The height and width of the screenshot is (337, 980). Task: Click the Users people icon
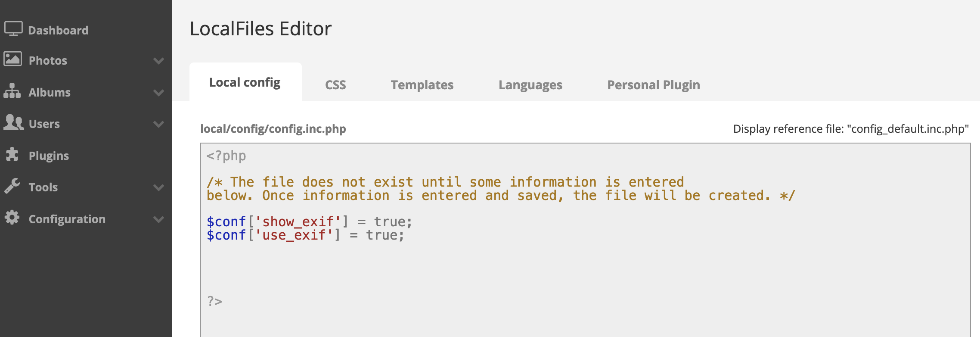point(13,123)
